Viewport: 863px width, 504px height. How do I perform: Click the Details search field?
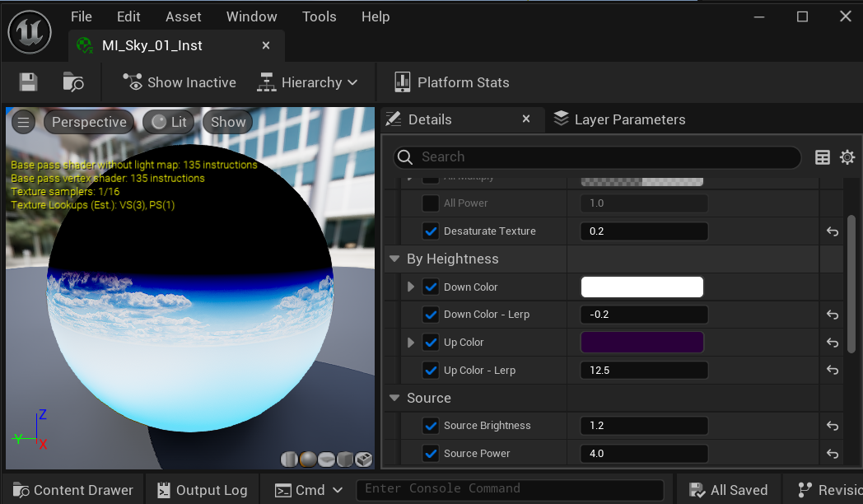pos(597,156)
